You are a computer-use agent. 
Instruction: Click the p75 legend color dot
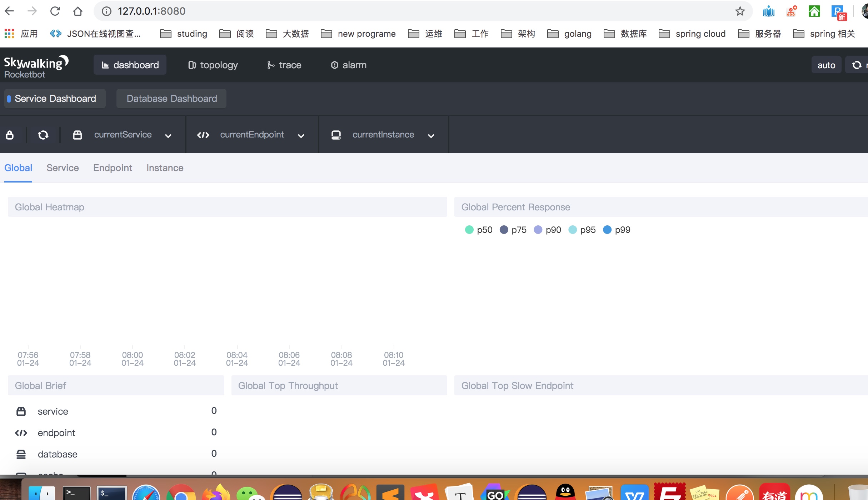tap(504, 230)
